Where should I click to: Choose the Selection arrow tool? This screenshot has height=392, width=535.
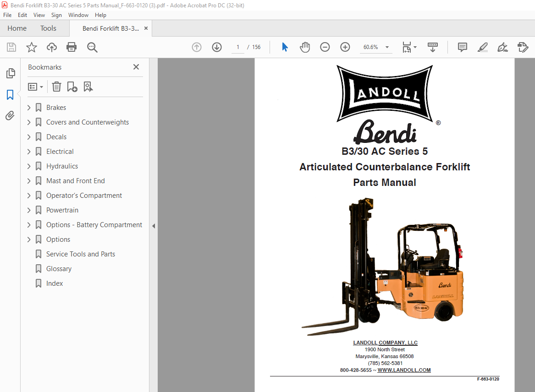point(285,47)
